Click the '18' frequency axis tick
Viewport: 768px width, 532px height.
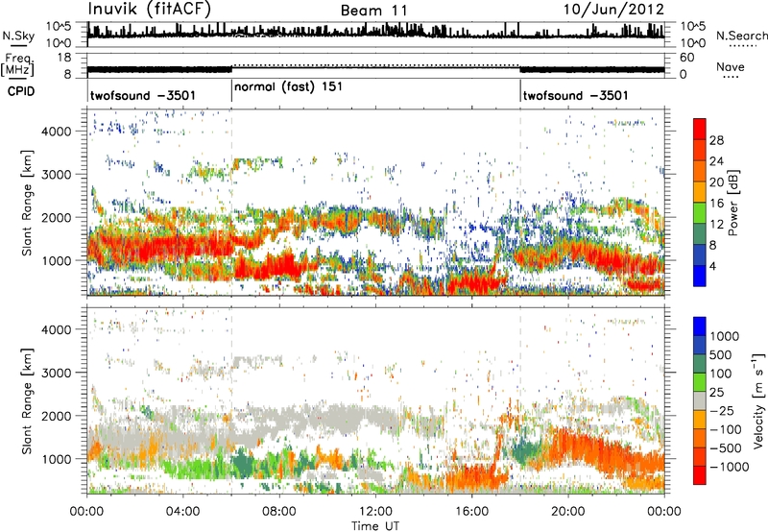(x=64, y=58)
